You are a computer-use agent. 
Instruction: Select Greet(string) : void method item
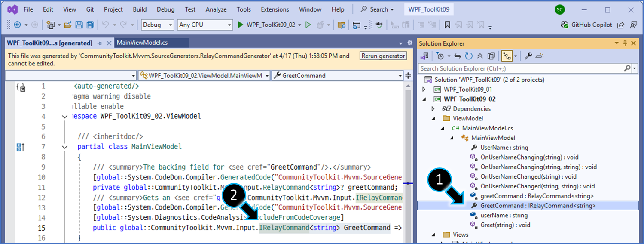click(505, 225)
